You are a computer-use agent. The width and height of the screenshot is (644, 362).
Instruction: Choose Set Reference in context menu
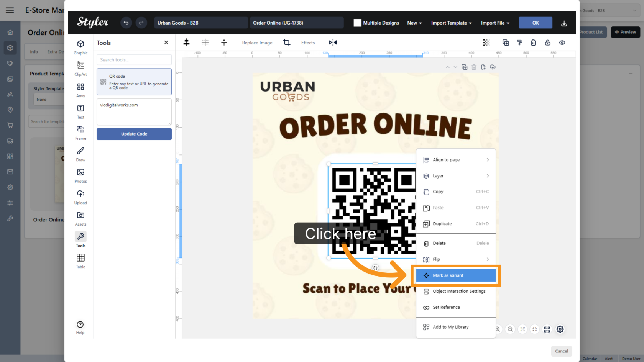(456, 307)
